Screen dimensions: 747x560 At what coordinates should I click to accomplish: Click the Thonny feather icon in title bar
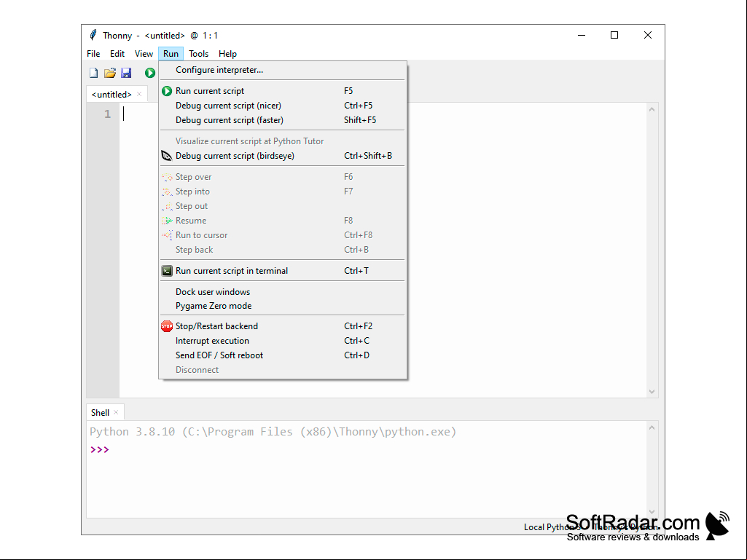(93, 35)
